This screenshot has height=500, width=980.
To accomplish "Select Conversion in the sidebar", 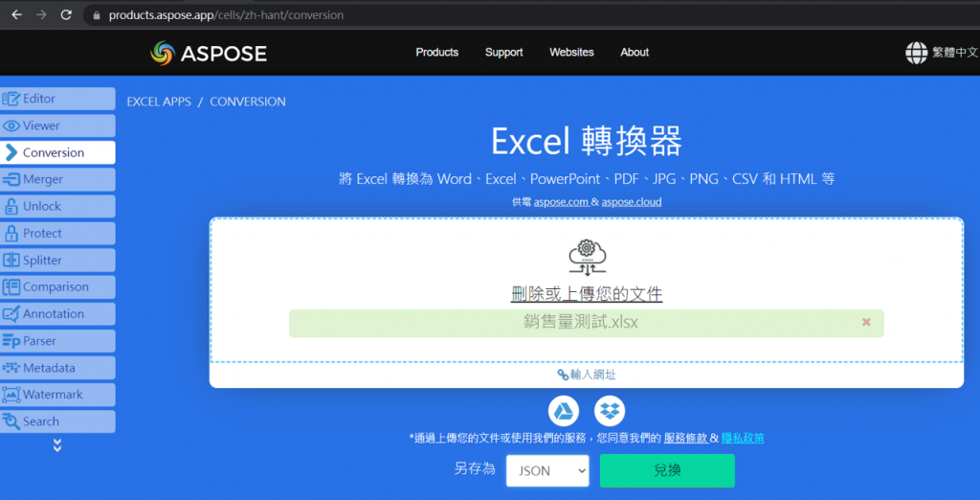I will (x=57, y=152).
